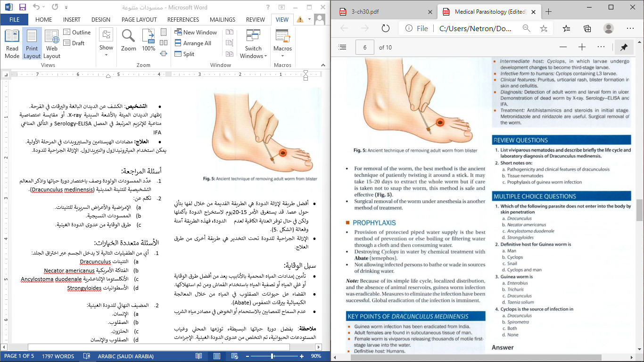Open the Macros dropdown in the ribbon
This screenshot has height=362, width=644.
[282, 44]
